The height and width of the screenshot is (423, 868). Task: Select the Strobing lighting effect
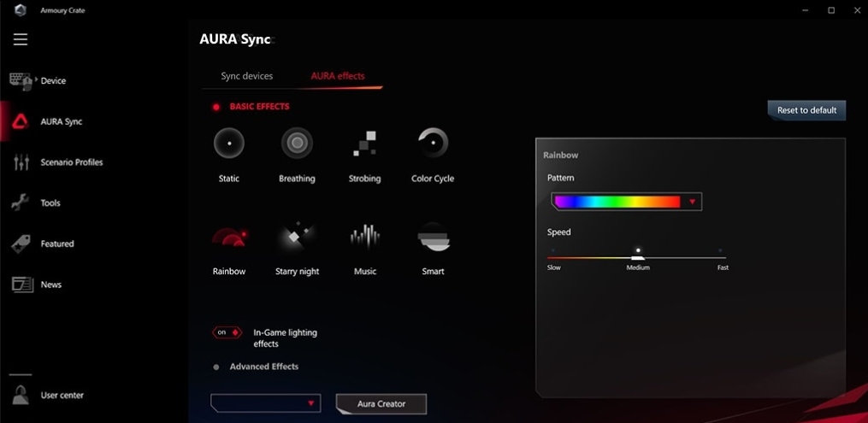coord(365,144)
